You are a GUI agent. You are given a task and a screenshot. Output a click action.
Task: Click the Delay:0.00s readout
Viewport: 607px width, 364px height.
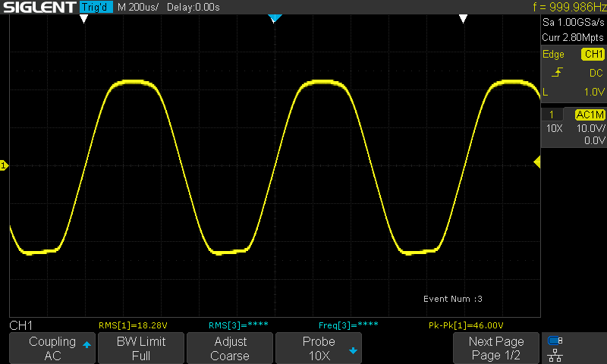[193, 7]
